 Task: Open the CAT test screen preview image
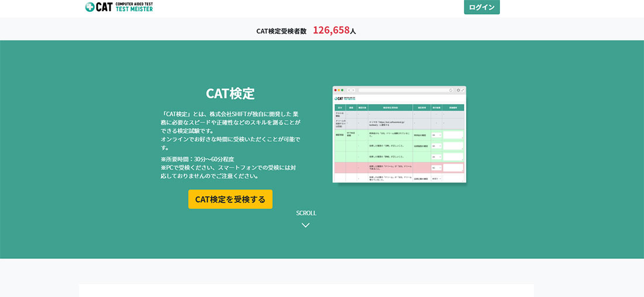[x=399, y=134]
